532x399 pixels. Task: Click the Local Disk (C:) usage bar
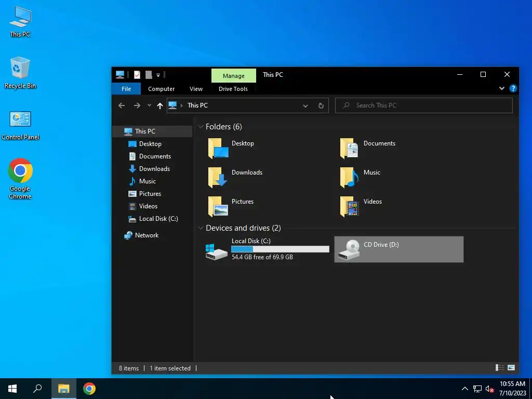(x=280, y=249)
